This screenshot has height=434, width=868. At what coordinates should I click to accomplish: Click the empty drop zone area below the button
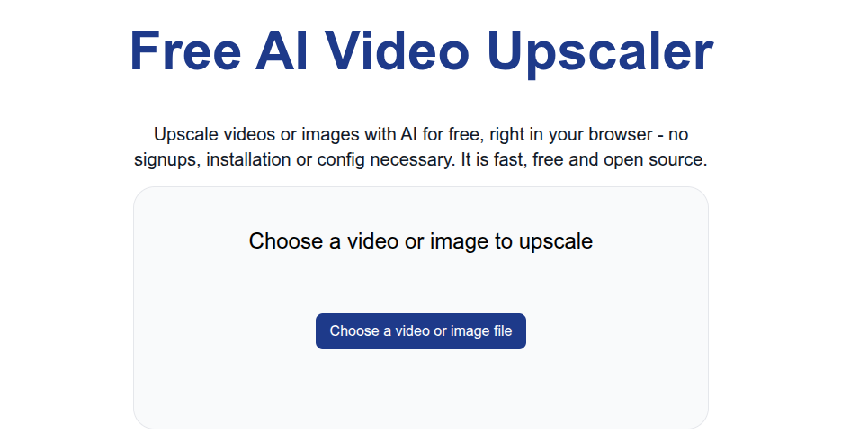(x=421, y=388)
